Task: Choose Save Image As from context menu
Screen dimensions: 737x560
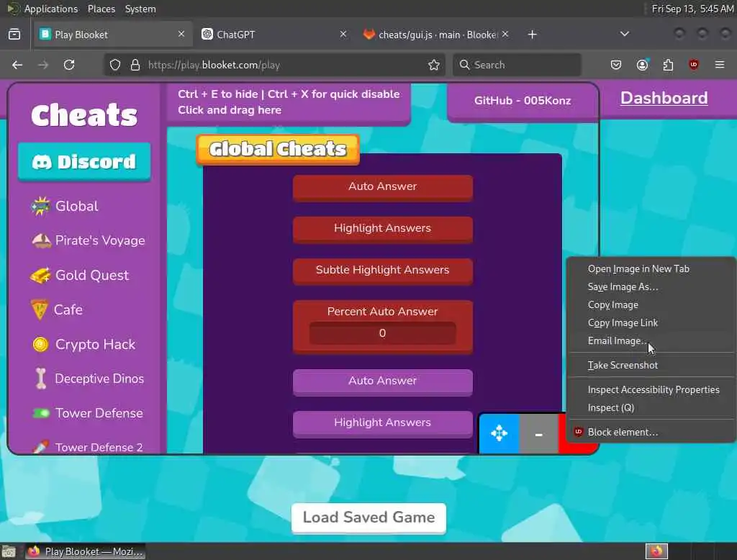Action: coord(651,286)
